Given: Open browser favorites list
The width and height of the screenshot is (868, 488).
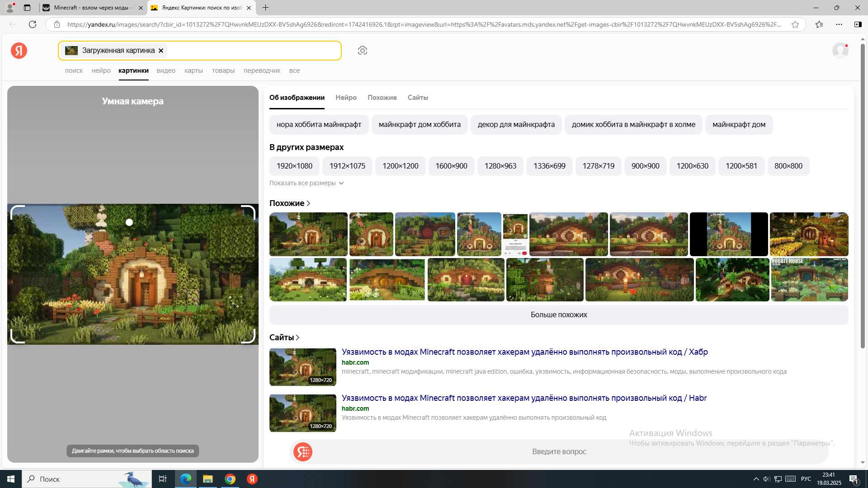Looking at the screenshot, I should click(819, 24).
